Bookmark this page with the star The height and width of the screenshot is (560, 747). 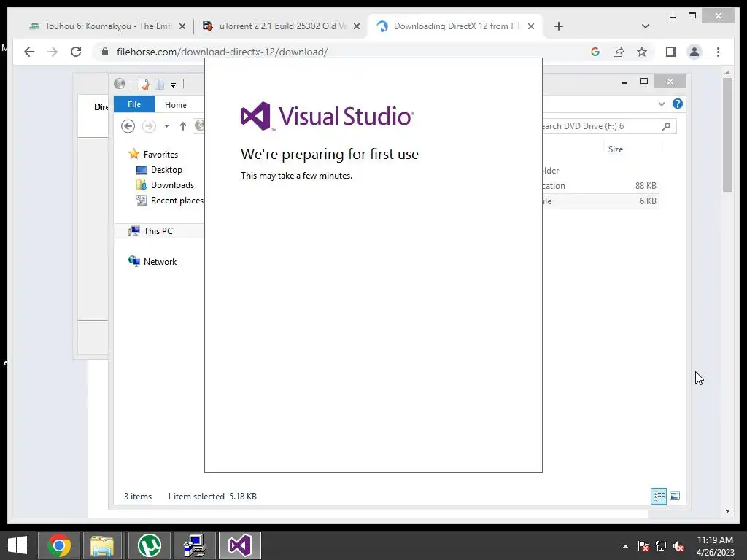642,52
